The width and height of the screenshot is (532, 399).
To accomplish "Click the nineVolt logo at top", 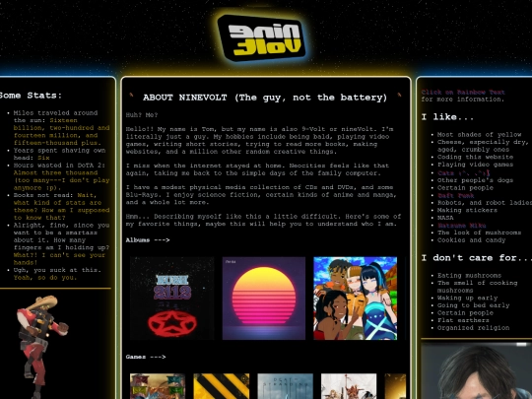I will (x=261, y=38).
